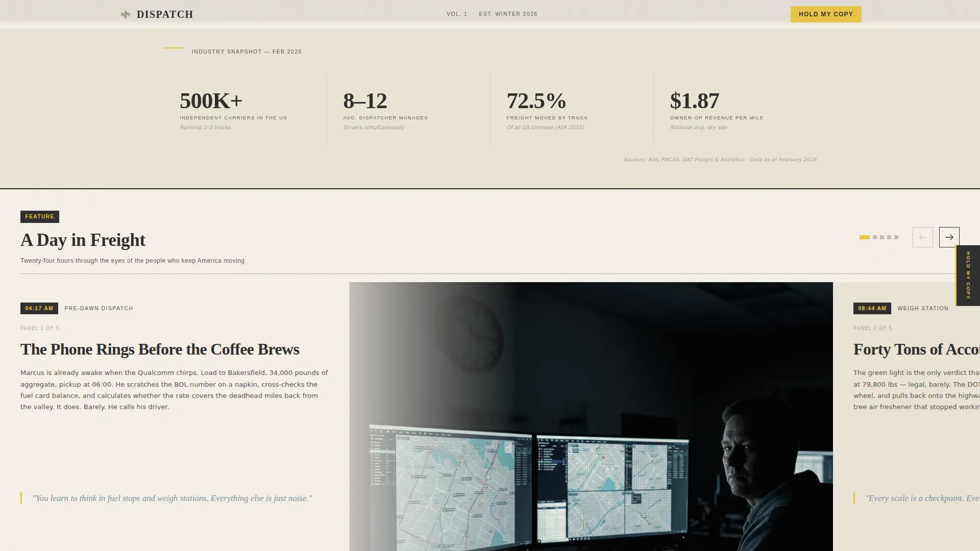Click 'INDEPENDENT CARRIERS IN THE US' caption
This screenshot has width=980, height=551.
[x=233, y=118]
